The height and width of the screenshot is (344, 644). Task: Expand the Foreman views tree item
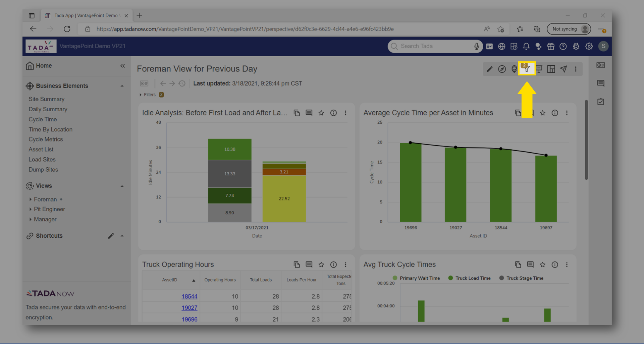click(31, 199)
